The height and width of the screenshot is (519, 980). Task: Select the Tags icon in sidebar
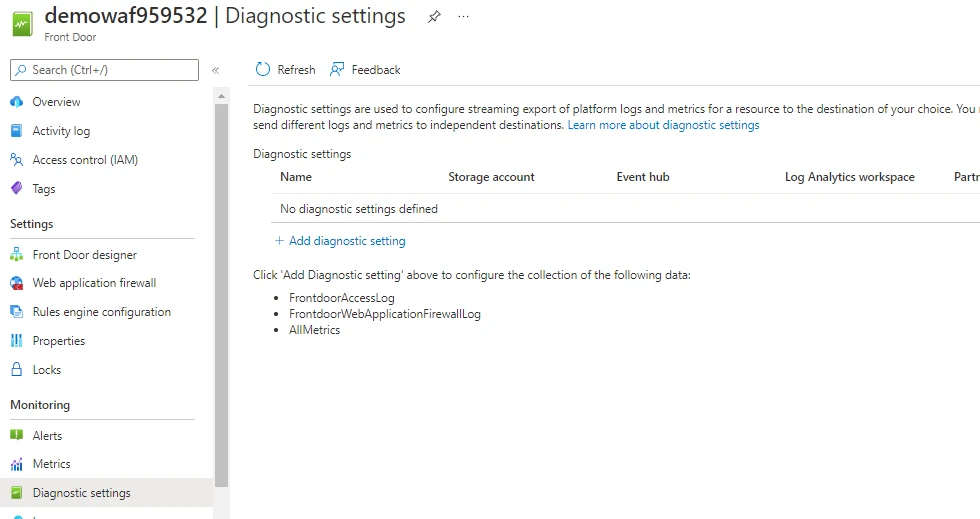coord(16,189)
